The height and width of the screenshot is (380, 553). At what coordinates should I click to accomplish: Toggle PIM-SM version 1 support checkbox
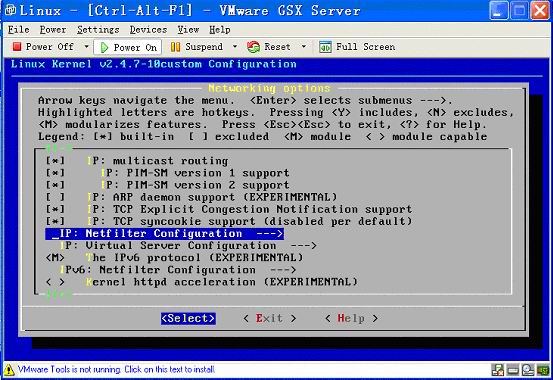tap(55, 173)
